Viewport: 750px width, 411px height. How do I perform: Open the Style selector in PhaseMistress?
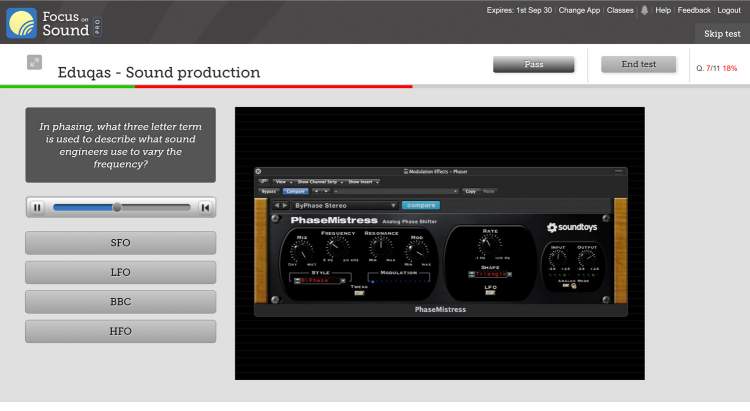(x=320, y=280)
